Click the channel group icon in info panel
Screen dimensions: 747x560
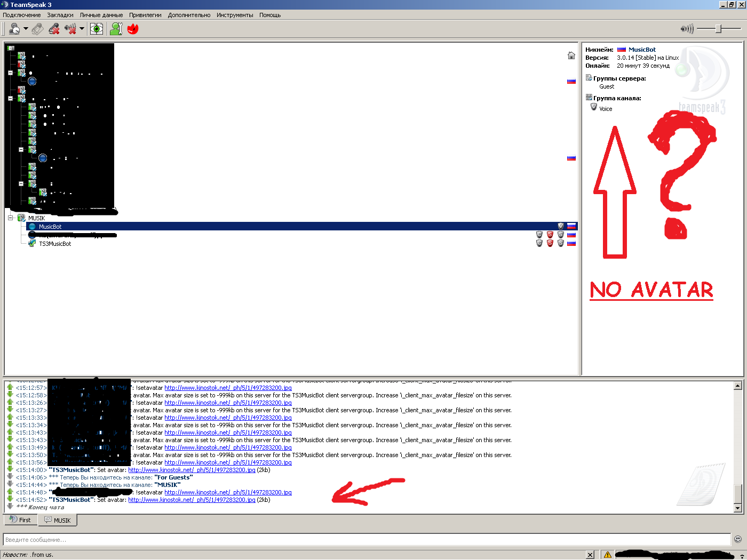point(589,98)
